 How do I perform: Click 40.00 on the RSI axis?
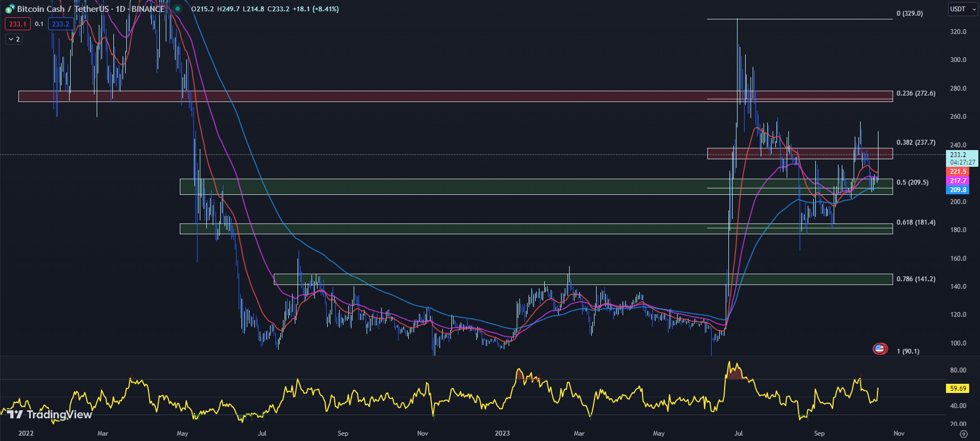[x=958, y=406]
